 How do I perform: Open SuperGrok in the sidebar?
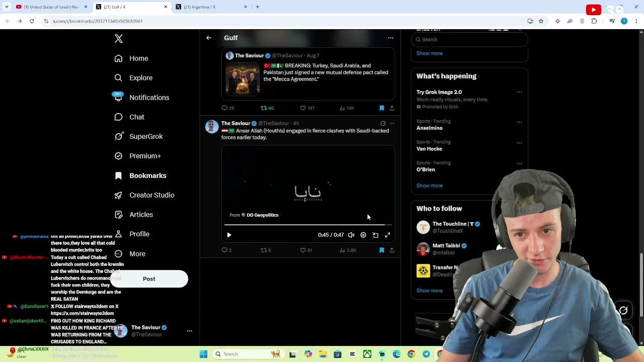tap(138, 136)
